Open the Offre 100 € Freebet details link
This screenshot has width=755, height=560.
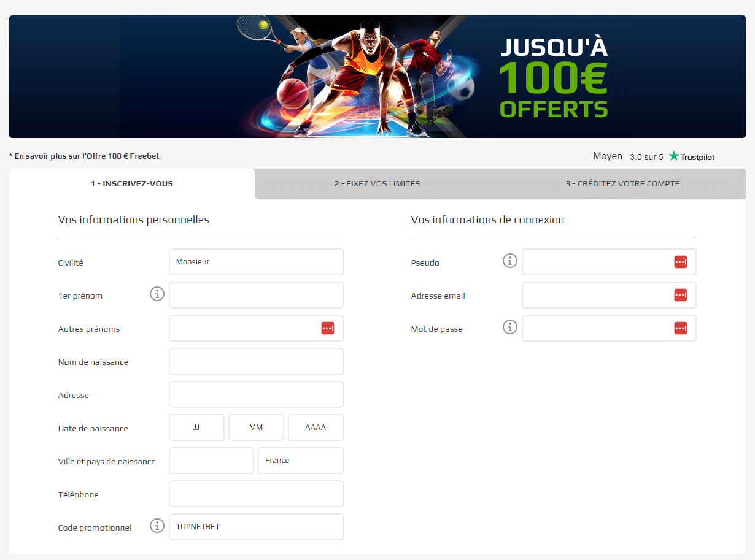pos(85,156)
